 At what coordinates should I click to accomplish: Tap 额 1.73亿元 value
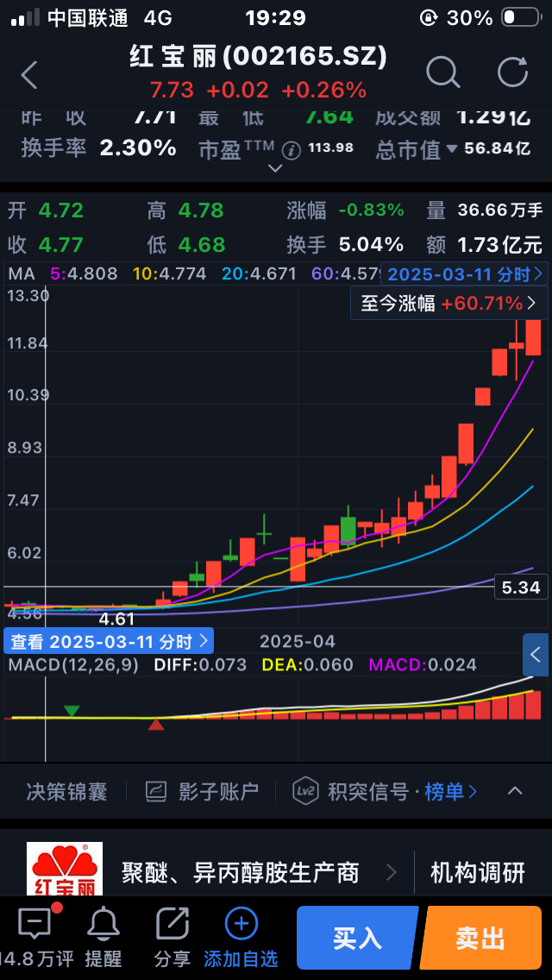501,244
